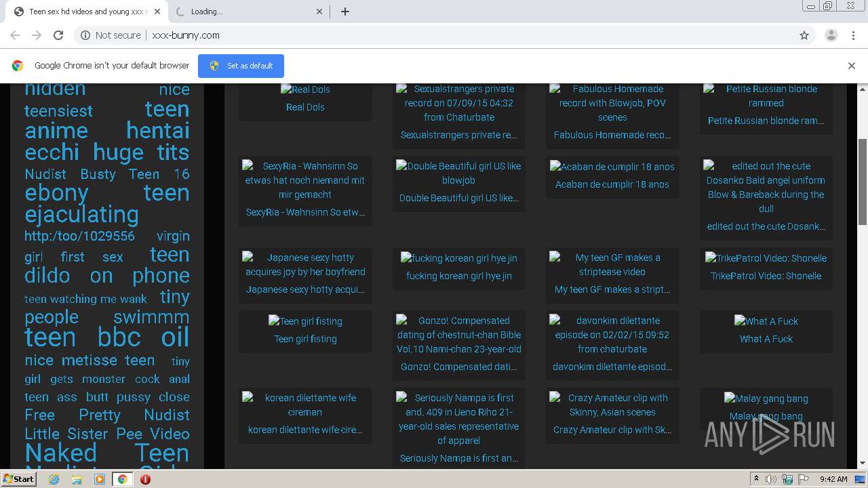The image size is (868, 488).
Task: Open the Windows Start menu
Action: tap(19, 479)
